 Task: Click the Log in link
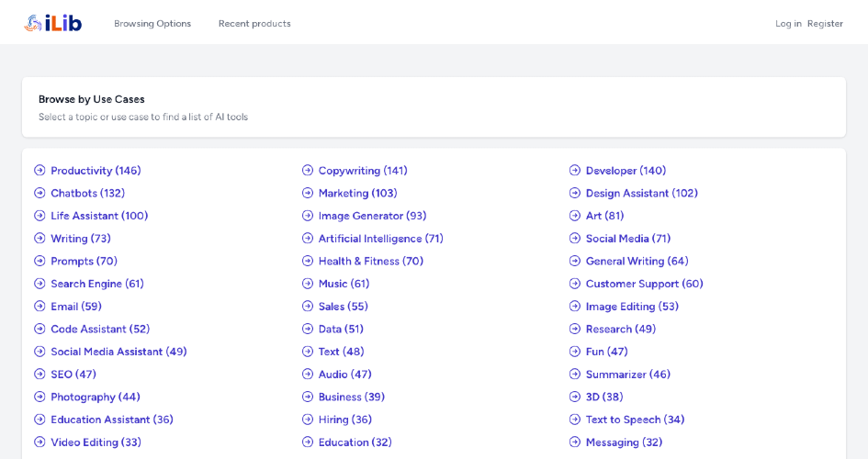coord(788,24)
